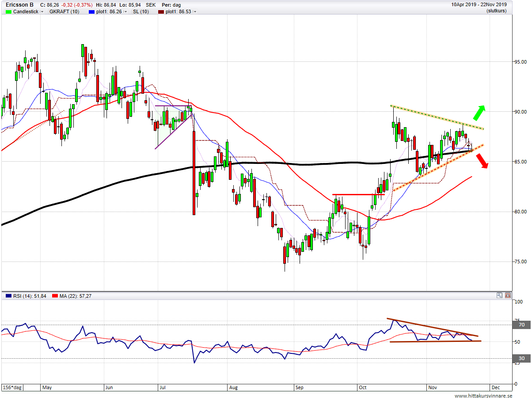The width and height of the screenshot is (532, 398).
Task: Select the RSI 70 overbought level marker
Action: point(521,325)
